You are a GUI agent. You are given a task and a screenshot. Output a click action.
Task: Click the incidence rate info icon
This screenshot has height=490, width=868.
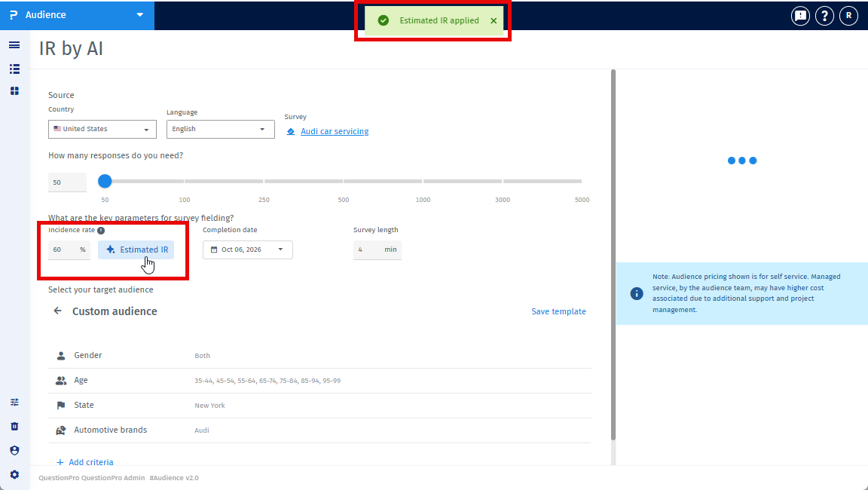click(x=101, y=231)
